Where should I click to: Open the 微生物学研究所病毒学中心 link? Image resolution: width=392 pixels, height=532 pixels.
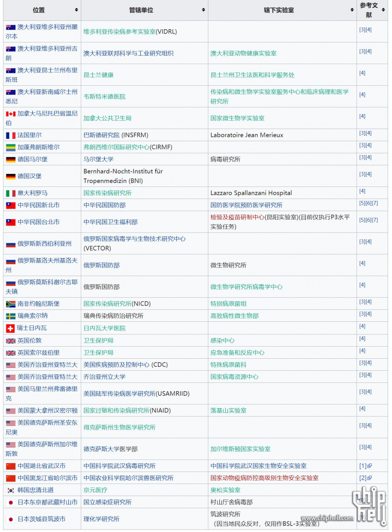(246, 287)
